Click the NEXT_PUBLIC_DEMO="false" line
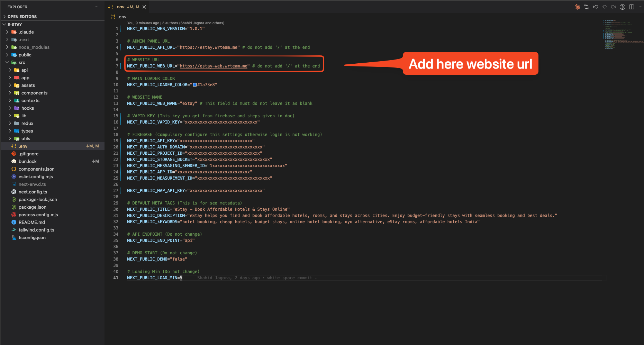This screenshot has height=345, width=644. (x=157, y=259)
